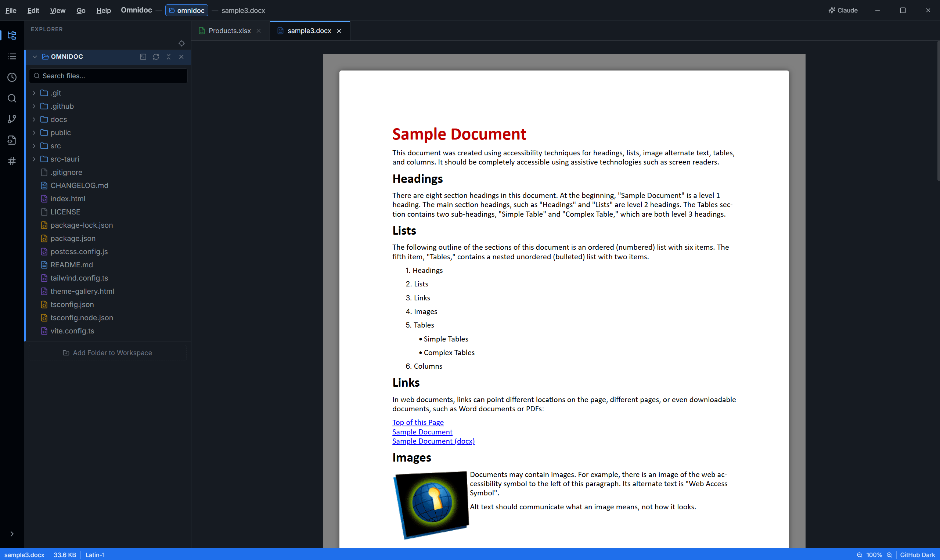Follow the 'Sample Document (docx)' link
Viewport: 940px width, 560px height.
[x=433, y=441]
